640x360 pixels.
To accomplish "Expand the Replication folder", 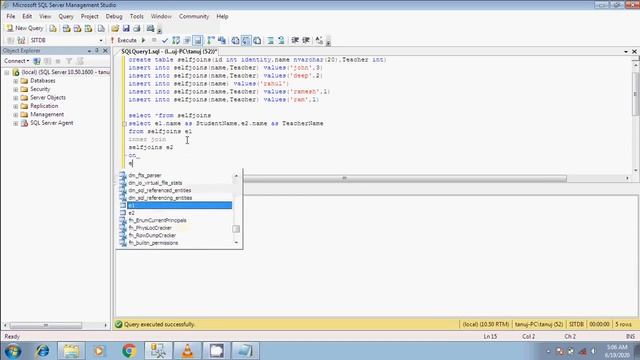I will 16,106.
